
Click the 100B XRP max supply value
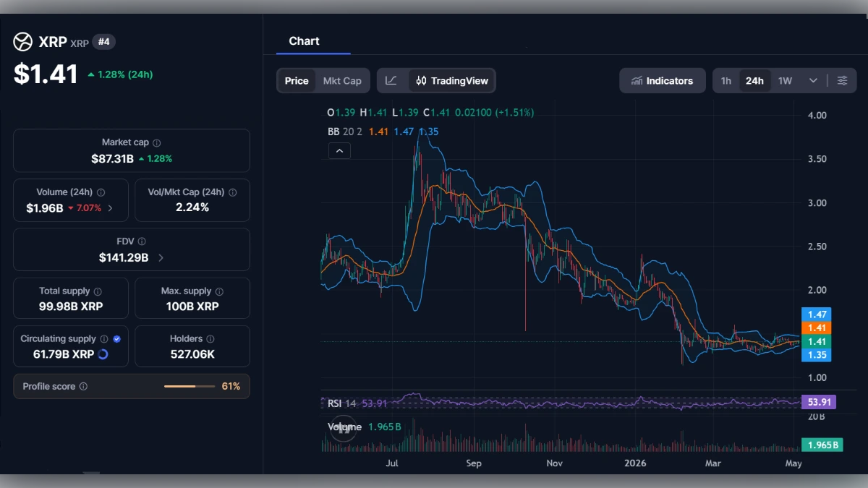tap(192, 307)
